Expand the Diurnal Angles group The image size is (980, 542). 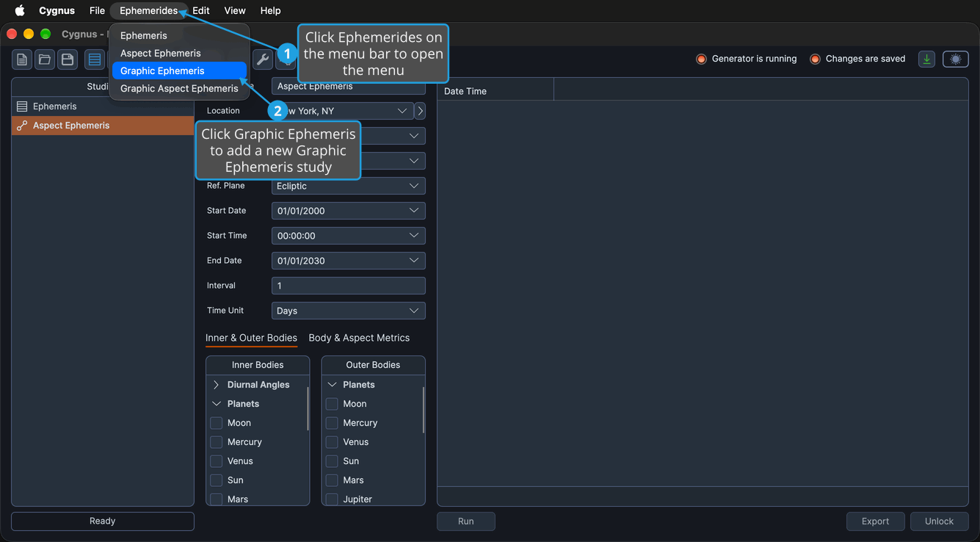pyautogui.click(x=216, y=385)
